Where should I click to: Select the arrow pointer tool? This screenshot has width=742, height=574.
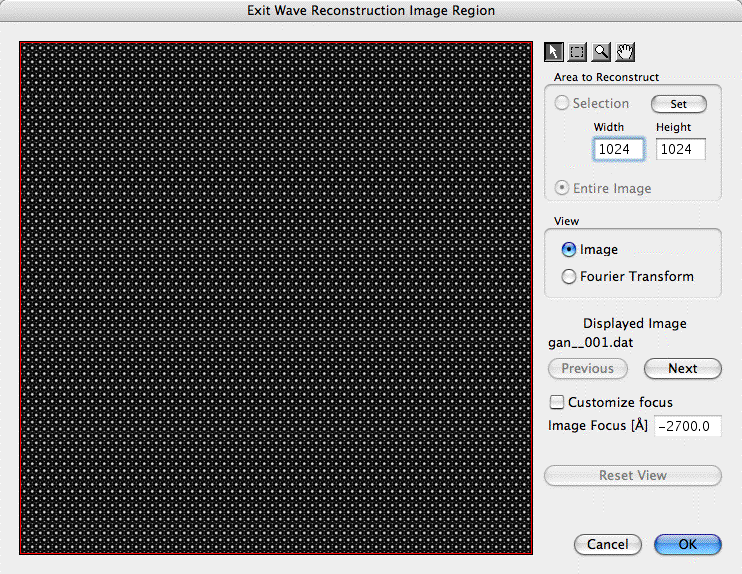click(554, 52)
